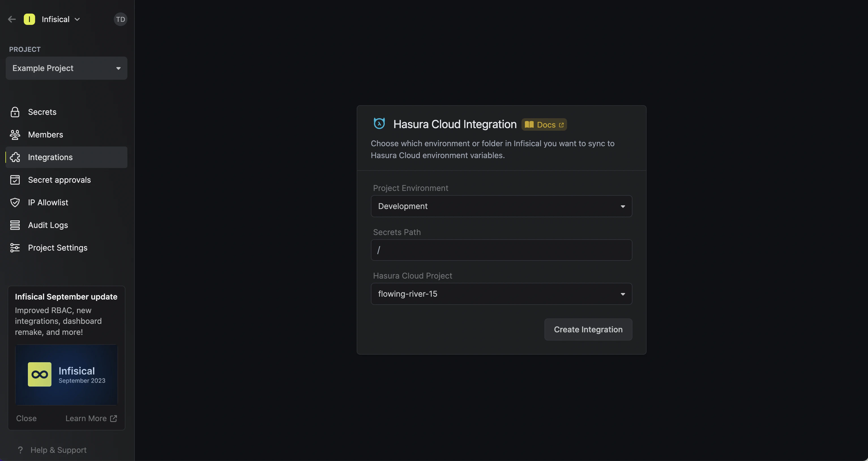The height and width of the screenshot is (461, 868).
Task: Open the Hasura Cloud Project dropdown flowing-river-15
Action: point(501,294)
